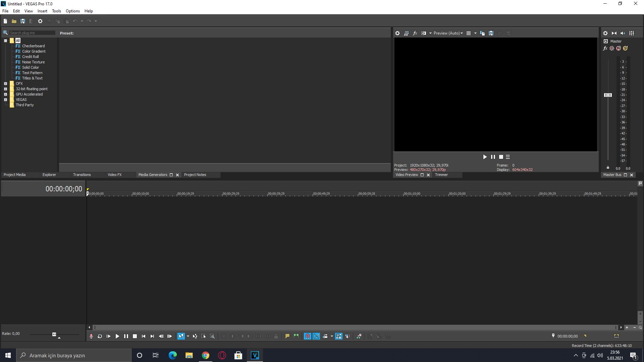Click Master automation settings cog icon
Viewport: 644px width, 362px height.
(612, 48)
